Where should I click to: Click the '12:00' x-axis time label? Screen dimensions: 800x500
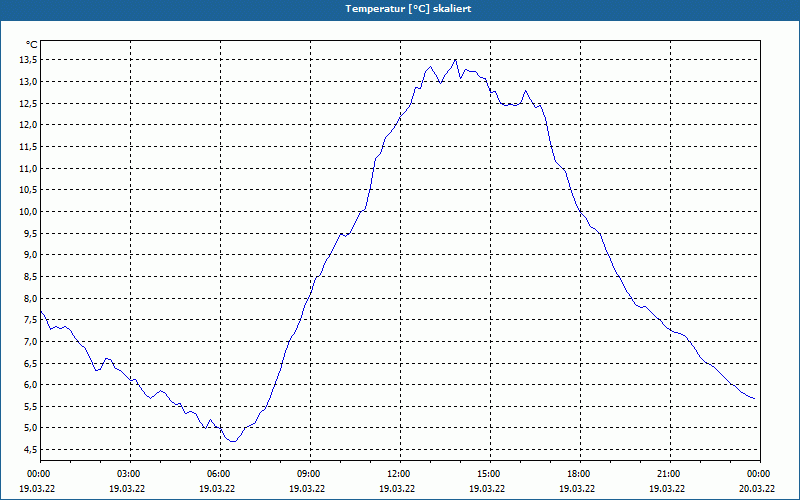[397, 474]
